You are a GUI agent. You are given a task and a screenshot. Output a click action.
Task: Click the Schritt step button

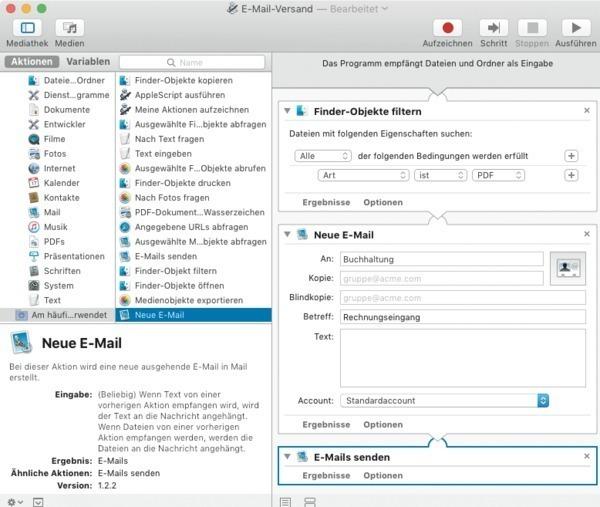(494, 28)
